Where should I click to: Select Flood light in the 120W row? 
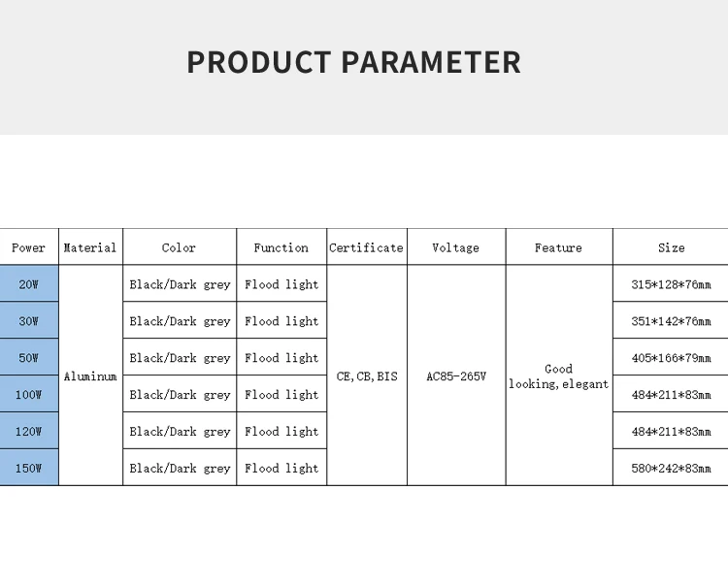[x=281, y=431]
